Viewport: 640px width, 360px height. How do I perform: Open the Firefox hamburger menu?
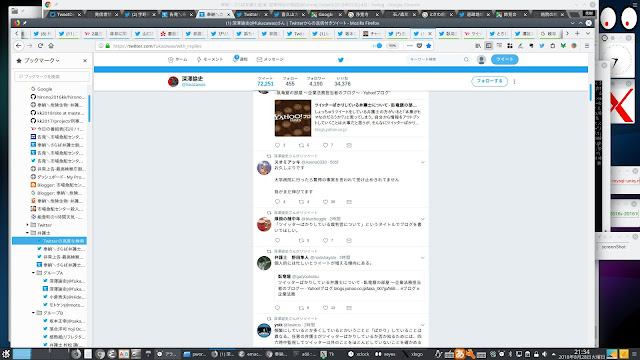[x=587, y=46]
